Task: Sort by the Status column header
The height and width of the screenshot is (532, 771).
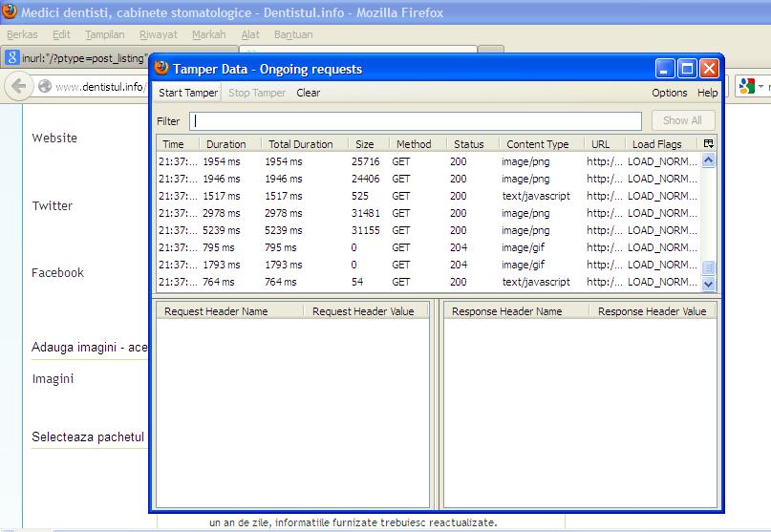Action: [473, 144]
